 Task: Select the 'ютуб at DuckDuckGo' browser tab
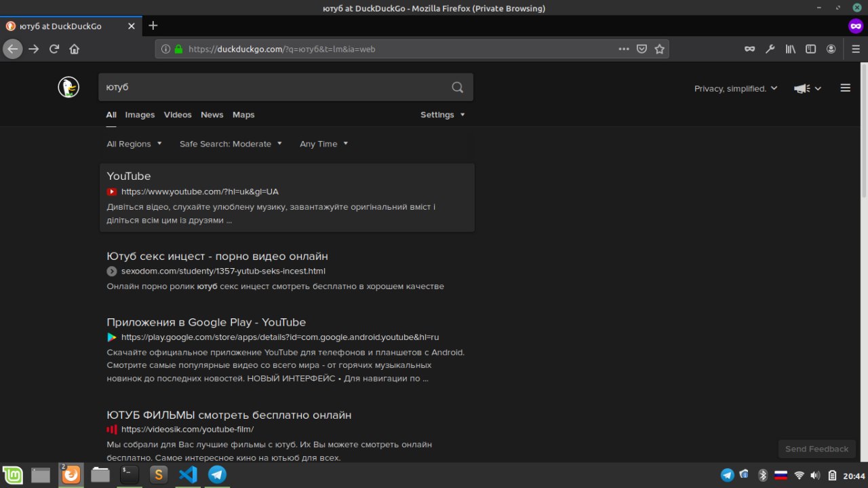point(71,26)
